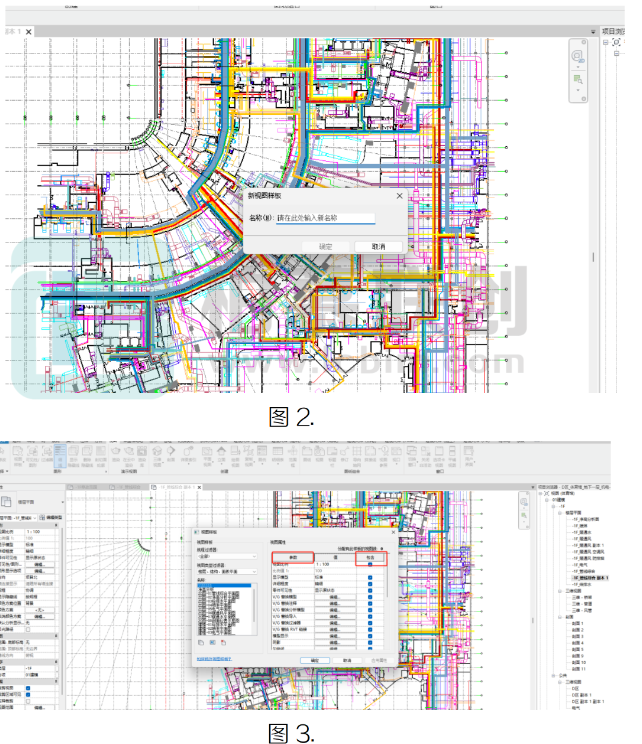Toggle include checkbox for 显示模型 row

point(370,577)
